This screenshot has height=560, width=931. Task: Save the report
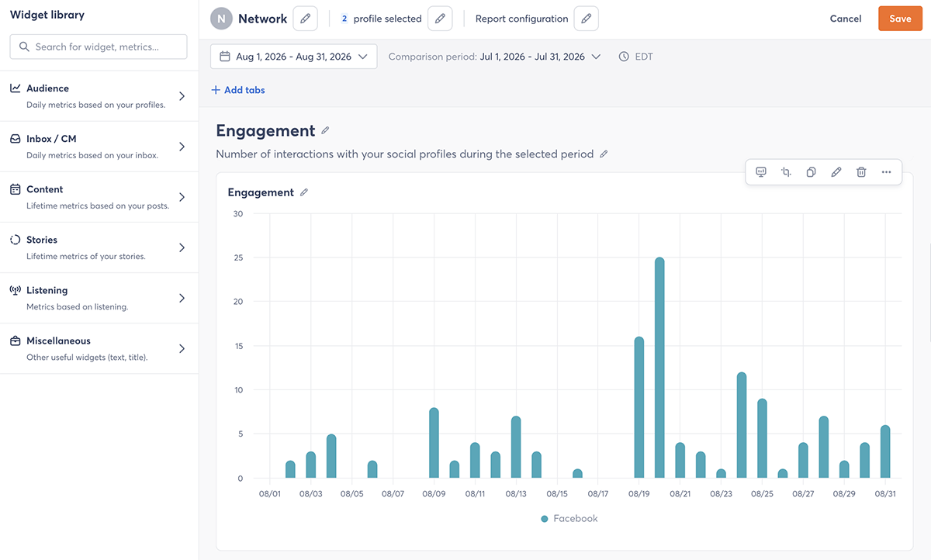point(900,19)
